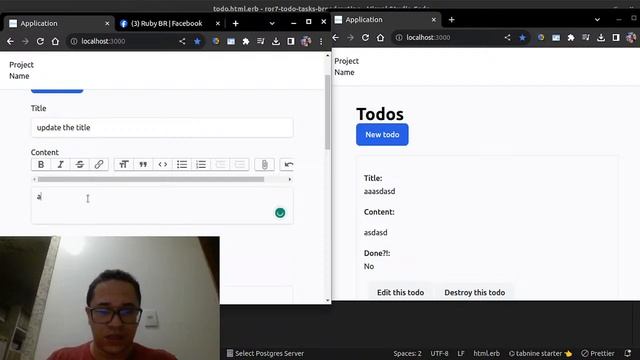The height and width of the screenshot is (360, 640).
Task: Toggle side panel in the left browser
Action: tap(291, 41)
